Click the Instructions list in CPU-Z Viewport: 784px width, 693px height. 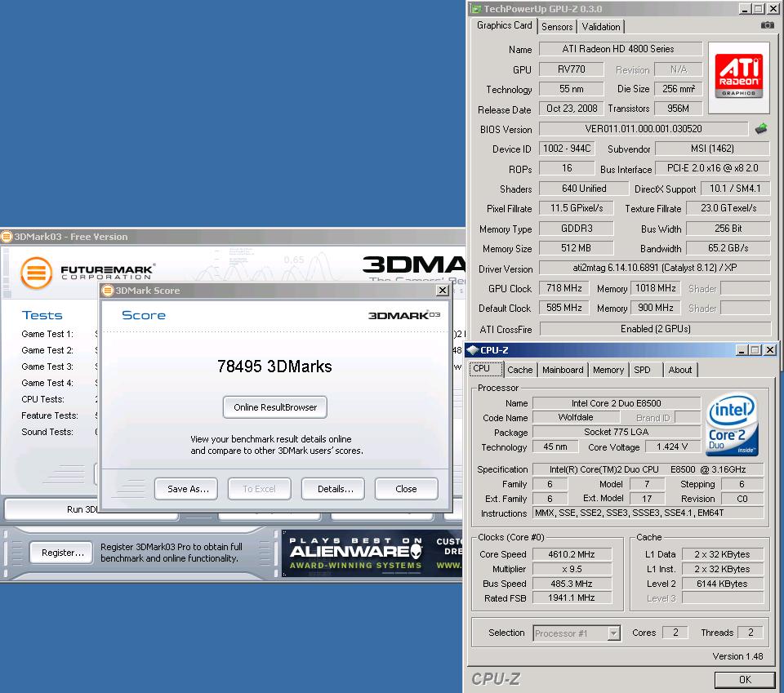pos(648,513)
